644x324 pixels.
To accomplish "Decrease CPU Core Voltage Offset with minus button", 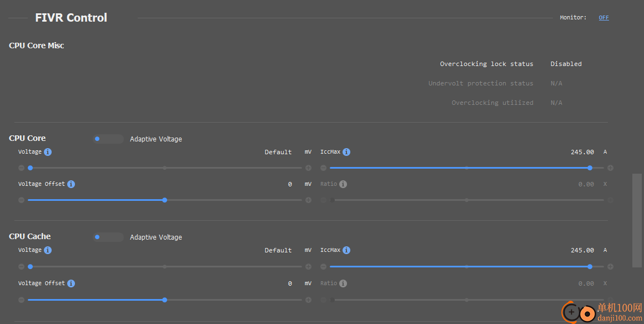I will 21,200.
